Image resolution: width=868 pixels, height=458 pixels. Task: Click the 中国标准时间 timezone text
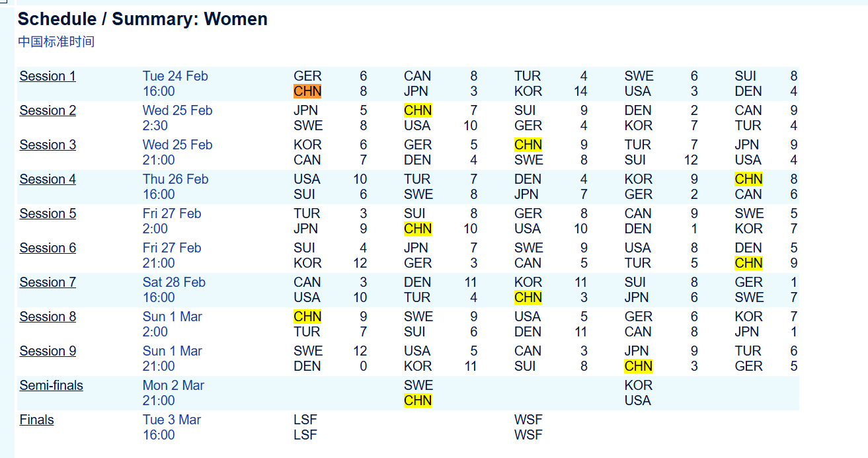tap(56, 42)
